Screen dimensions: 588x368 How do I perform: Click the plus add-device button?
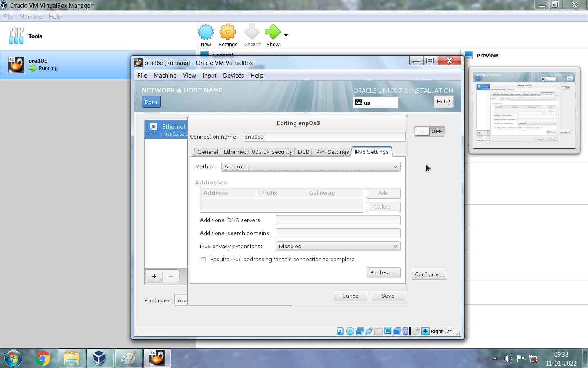(x=154, y=276)
